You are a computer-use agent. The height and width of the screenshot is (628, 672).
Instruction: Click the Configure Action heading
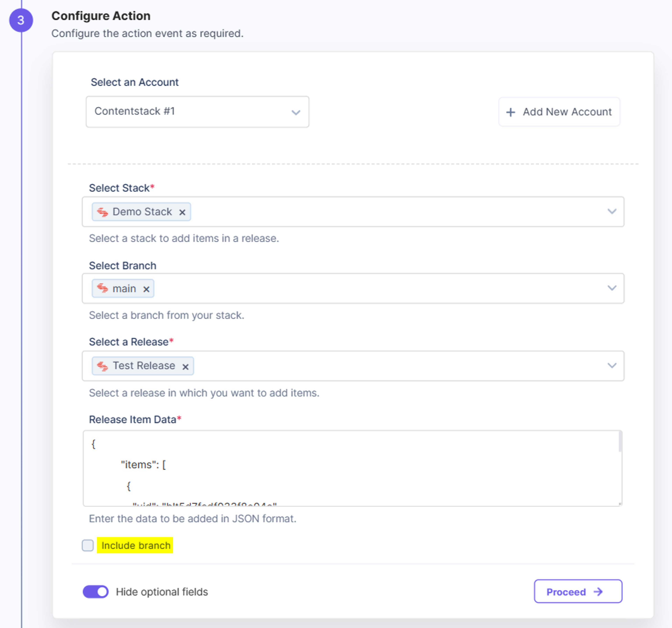point(101,16)
